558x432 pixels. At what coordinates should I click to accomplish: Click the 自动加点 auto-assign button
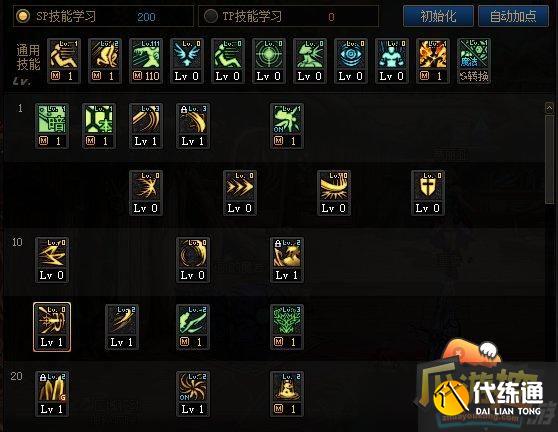click(513, 16)
